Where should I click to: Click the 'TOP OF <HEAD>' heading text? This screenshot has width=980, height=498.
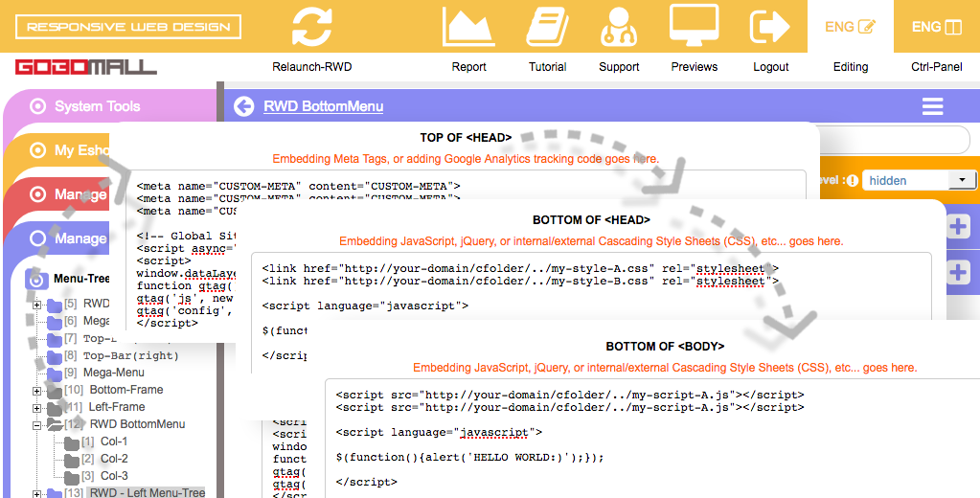tap(466, 138)
